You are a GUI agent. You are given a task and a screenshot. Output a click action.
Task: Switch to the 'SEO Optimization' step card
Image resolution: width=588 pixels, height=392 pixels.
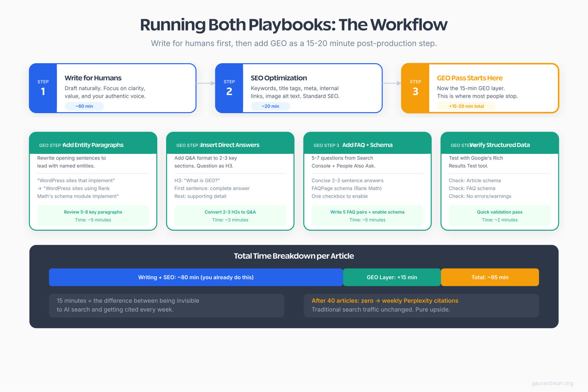[299, 88]
